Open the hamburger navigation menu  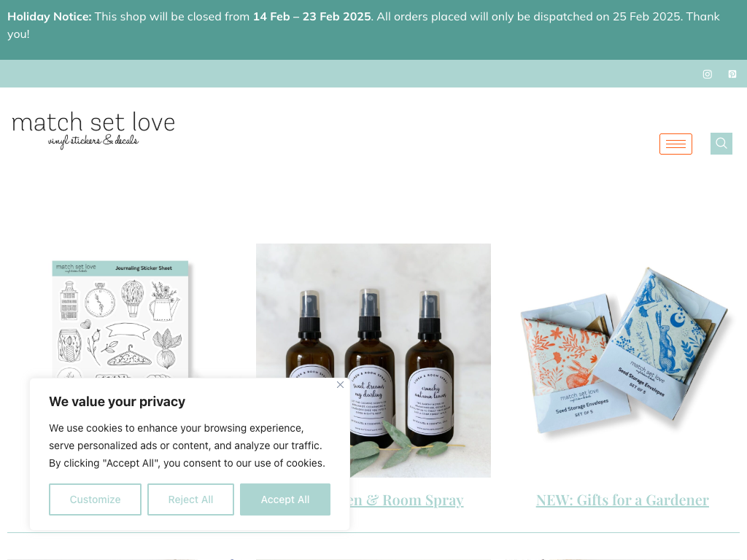pos(676,144)
